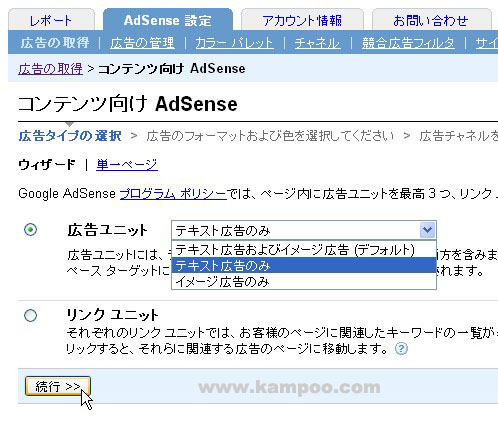Select the AdSense 設定 tab
498x421 pixels.
(x=168, y=20)
